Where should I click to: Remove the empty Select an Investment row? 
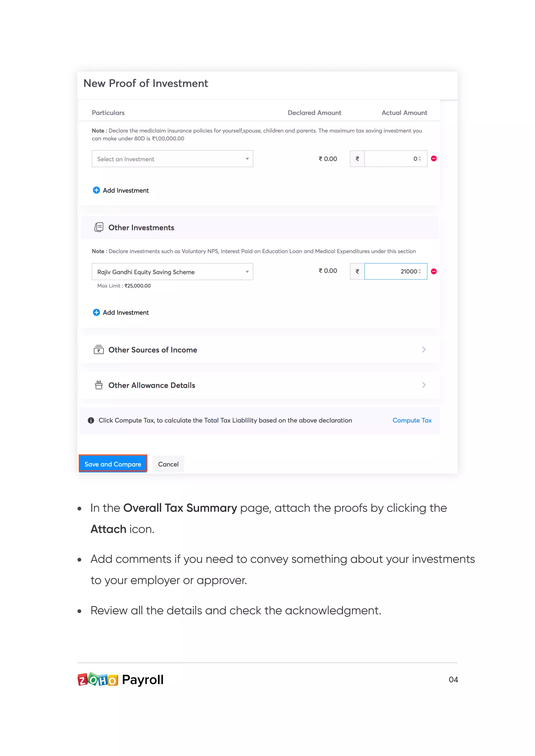click(x=434, y=159)
